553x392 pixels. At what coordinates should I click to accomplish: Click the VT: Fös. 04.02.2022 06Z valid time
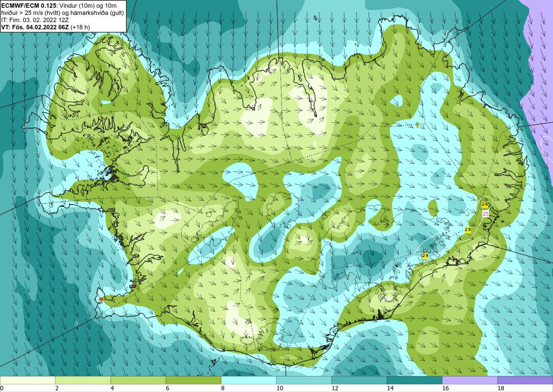[35, 27]
